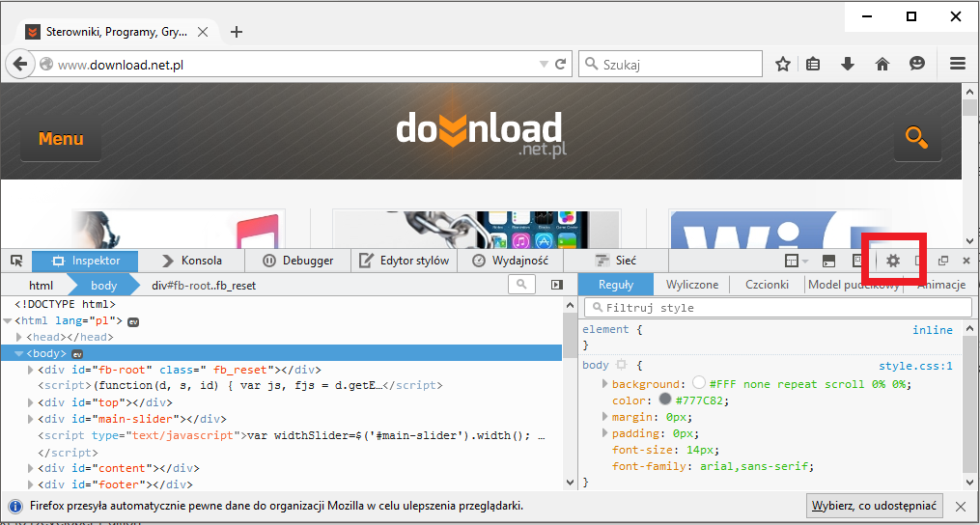
Task: Close the Sterowniki, Programy browser tab
Action: click(x=203, y=32)
